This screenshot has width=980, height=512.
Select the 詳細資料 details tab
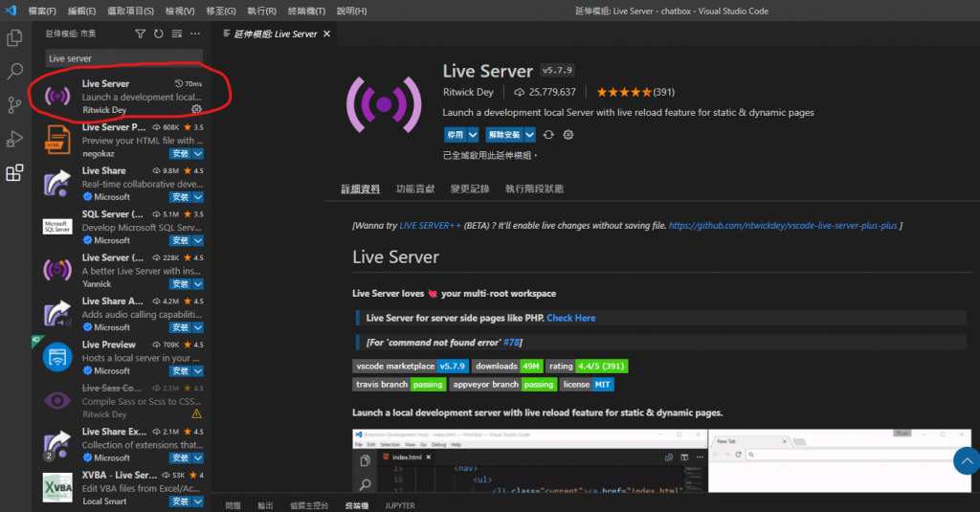(x=360, y=189)
